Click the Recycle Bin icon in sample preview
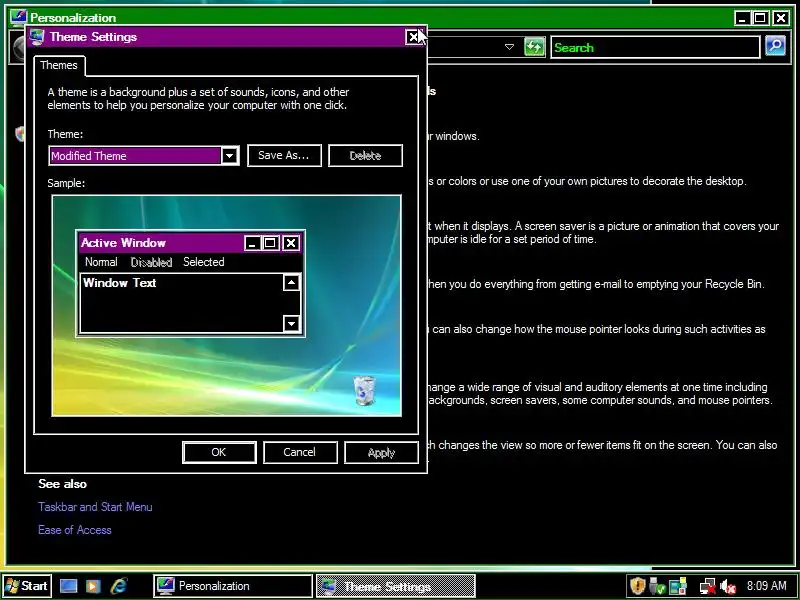This screenshot has width=800, height=600. pos(364,390)
